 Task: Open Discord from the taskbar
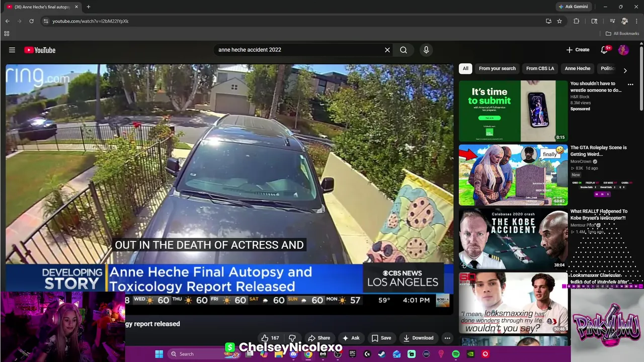[x=293, y=354]
